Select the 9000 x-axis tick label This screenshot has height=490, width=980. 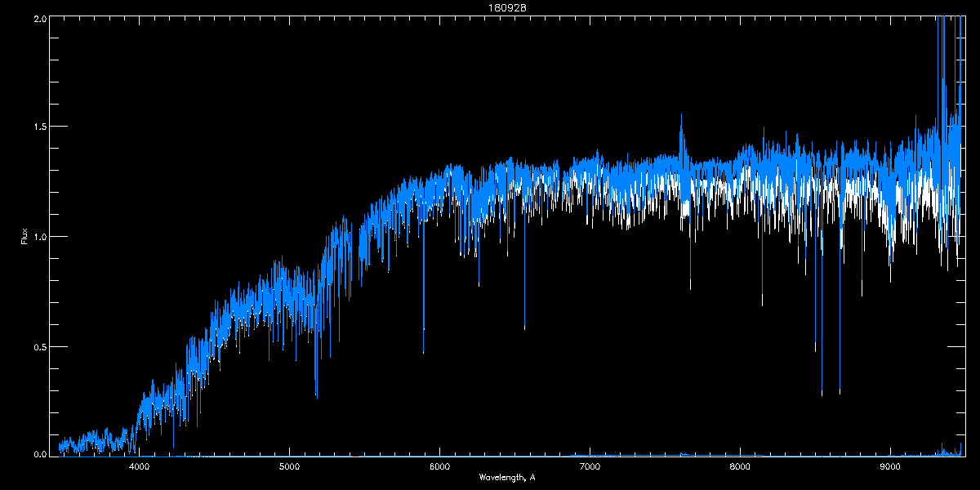coord(890,466)
